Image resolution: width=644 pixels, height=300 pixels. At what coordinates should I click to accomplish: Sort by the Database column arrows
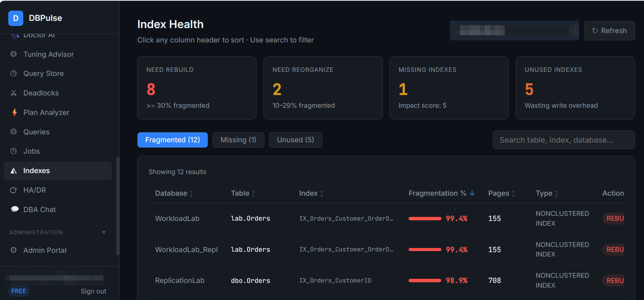click(191, 194)
